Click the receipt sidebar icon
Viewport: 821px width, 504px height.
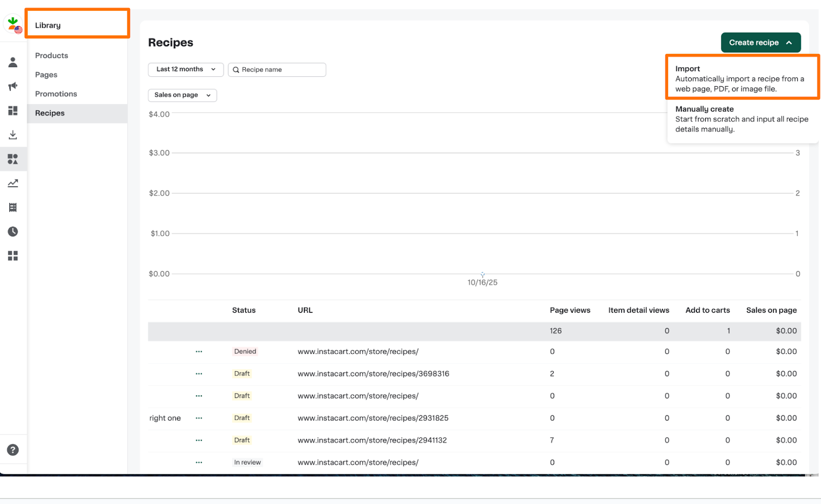(x=13, y=207)
